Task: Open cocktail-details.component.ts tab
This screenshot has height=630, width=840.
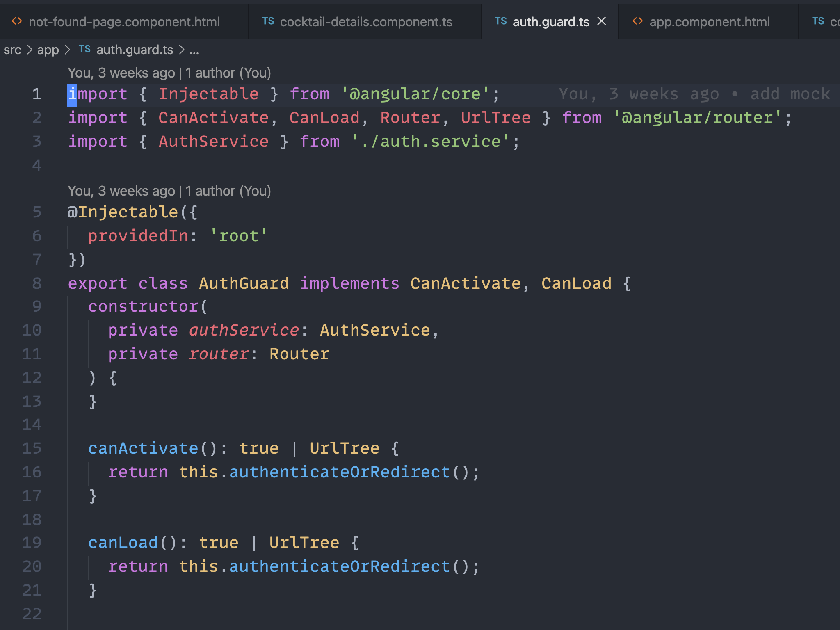Action: pos(366,22)
